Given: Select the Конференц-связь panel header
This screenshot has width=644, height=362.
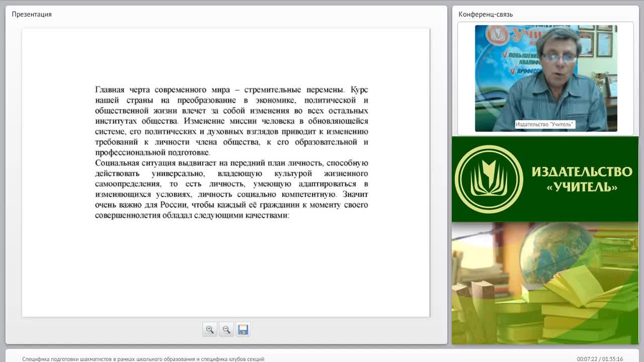Looking at the screenshot, I should pos(486,14).
